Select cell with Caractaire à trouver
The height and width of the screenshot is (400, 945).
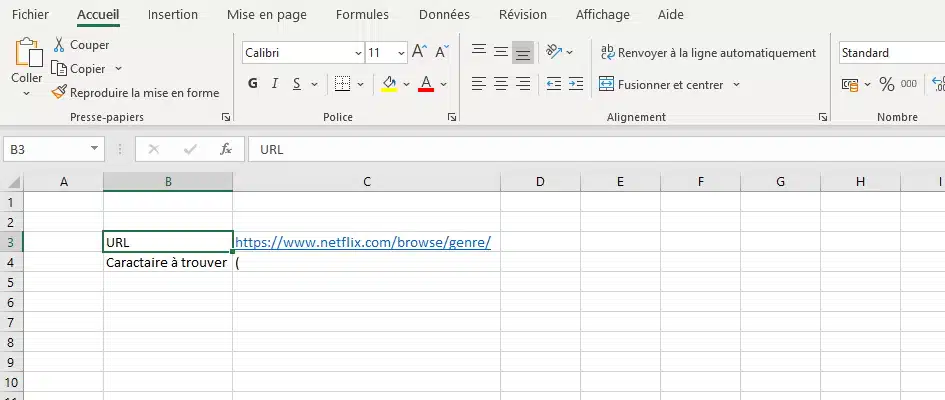[x=168, y=263]
